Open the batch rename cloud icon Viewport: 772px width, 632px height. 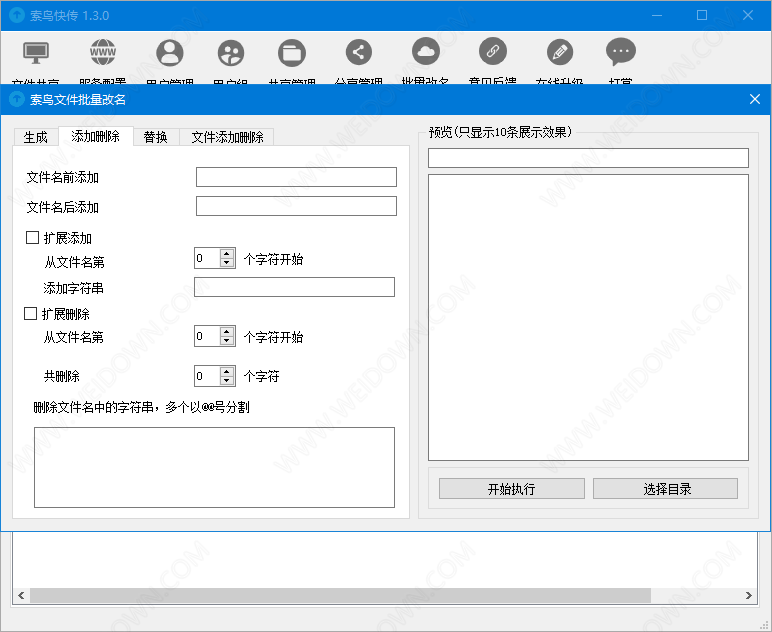tap(426, 51)
